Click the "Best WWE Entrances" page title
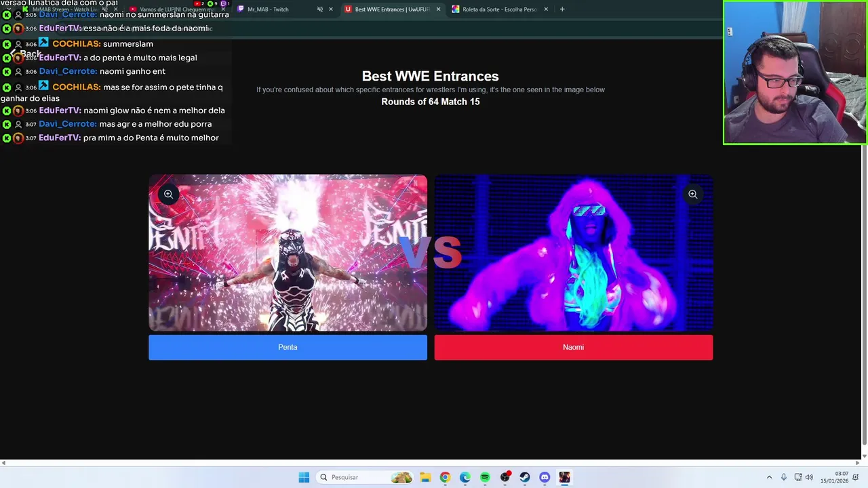Screen dimensions: 868x488 430,77
